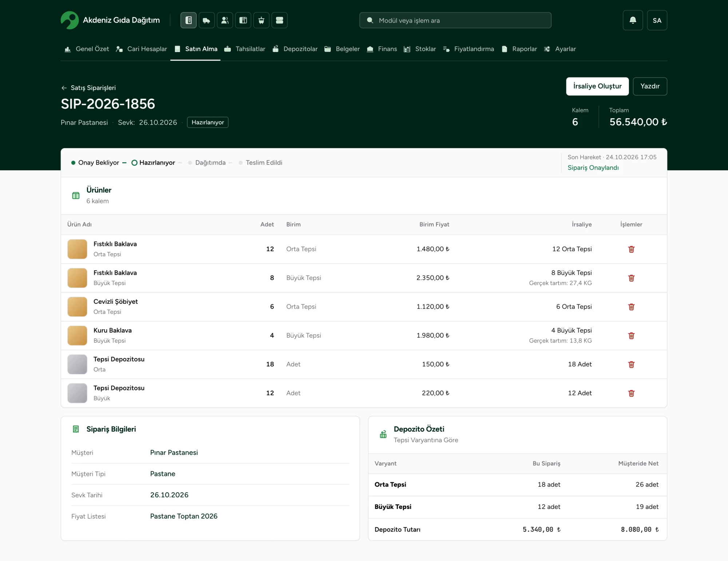The height and width of the screenshot is (561, 728).
Task: Select the Teslim Edildi progress step
Action: pos(260,163)
